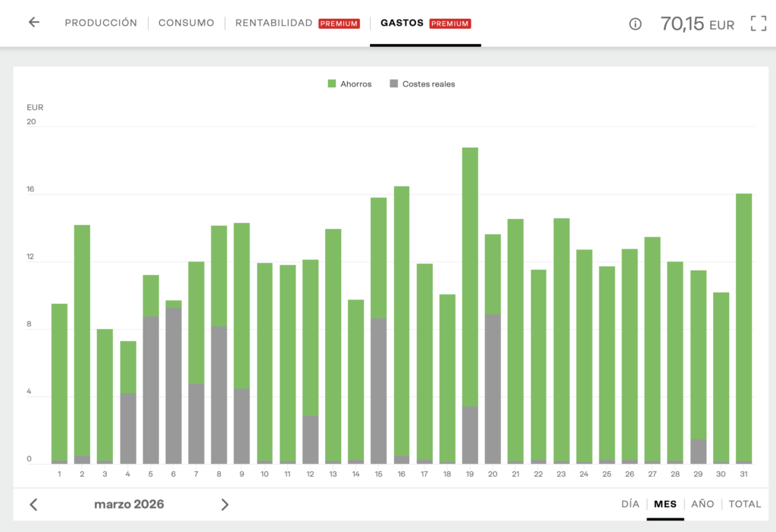
Task: Click the back arrow icon
Action: coord(33,23)
